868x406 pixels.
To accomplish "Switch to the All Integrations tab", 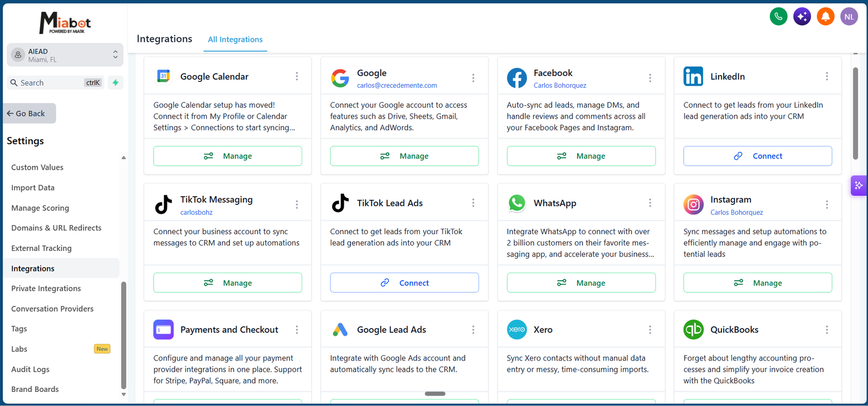I will tap(235, 40).
